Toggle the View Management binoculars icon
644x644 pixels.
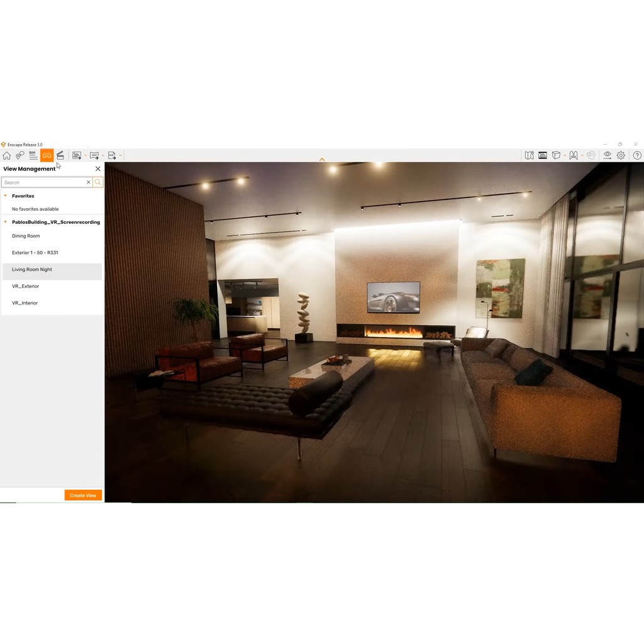point(47,155)
